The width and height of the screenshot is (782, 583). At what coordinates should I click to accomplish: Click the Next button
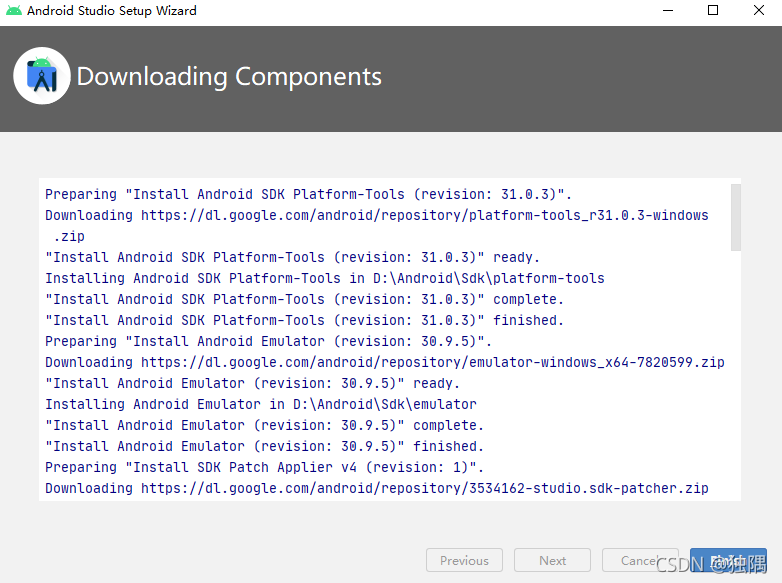[x=553, y=561]
